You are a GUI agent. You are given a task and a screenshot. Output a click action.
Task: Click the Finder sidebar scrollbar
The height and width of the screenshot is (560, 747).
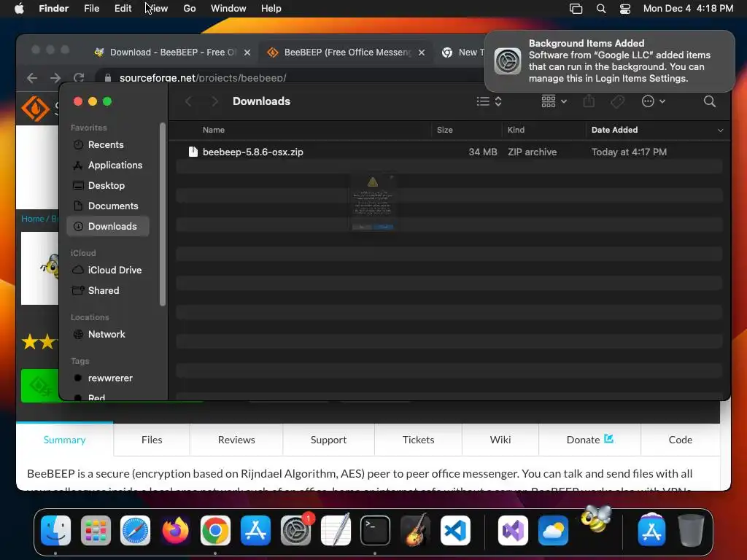tap(163, 214)
